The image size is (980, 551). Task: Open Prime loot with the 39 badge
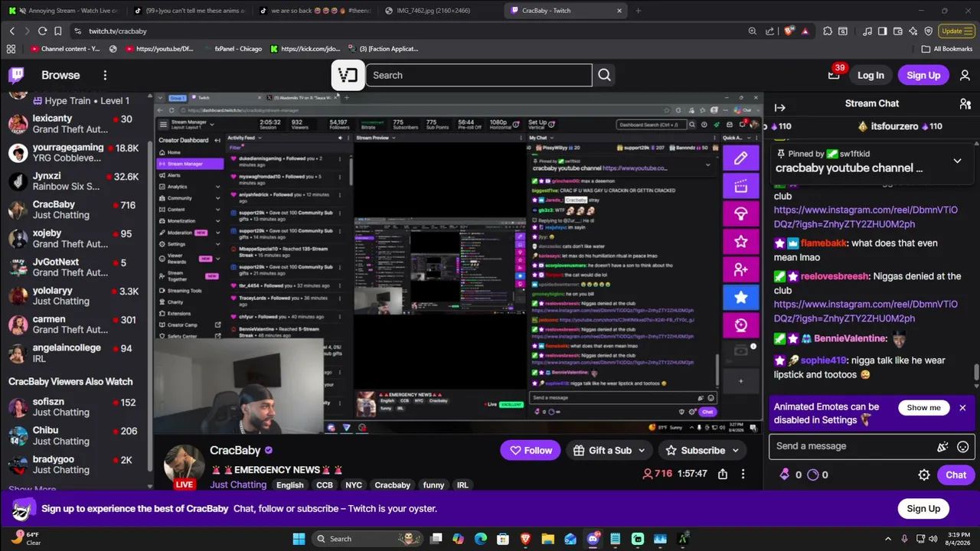point(834,75)
